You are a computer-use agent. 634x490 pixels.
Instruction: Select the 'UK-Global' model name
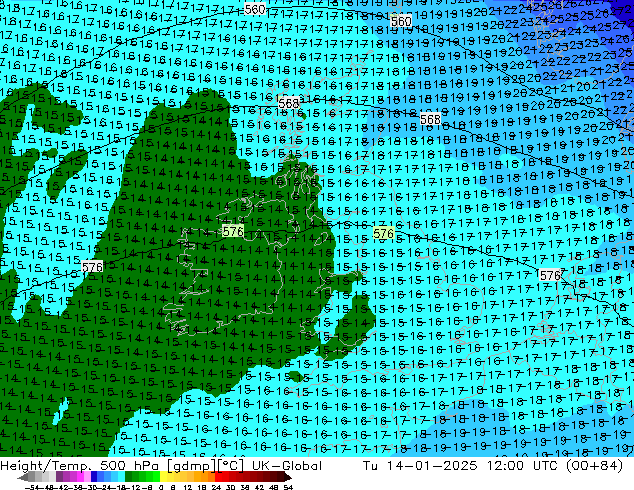(287, 466)
